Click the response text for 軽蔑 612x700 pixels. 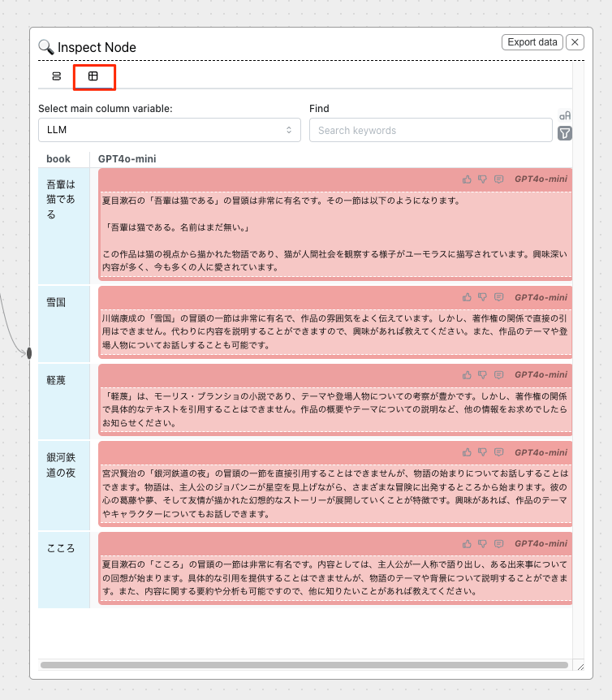coord(335,409)
